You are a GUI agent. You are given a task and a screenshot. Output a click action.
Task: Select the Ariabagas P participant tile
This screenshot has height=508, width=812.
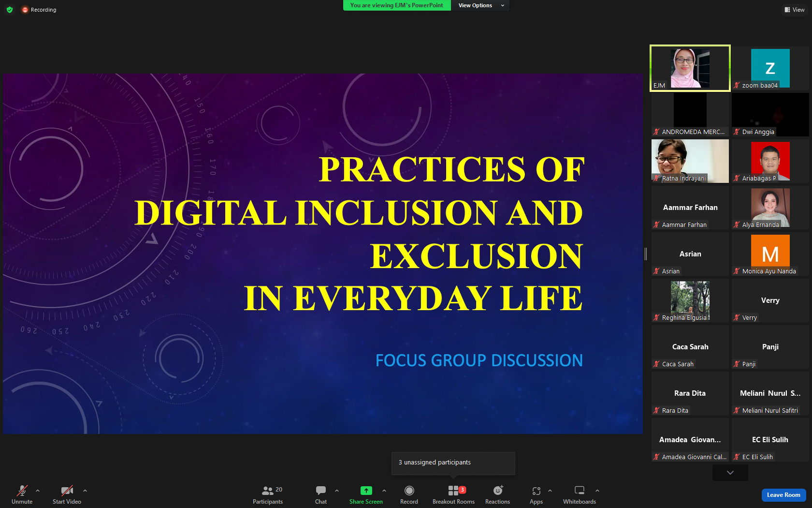[770, 161]
